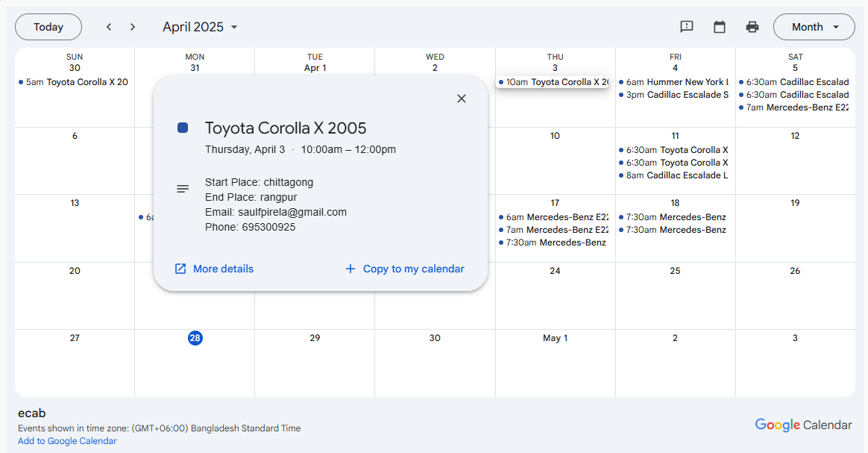Open the Month view dropdown
Viewport: 868px width, 453px height.
tap(814, 27)
